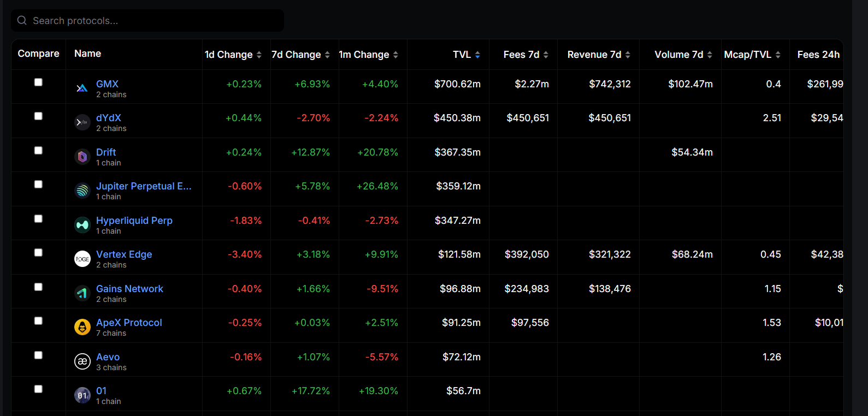Enable the compare checkbox for Gains Network
868x416 pixels.
[x=38, y=287]
